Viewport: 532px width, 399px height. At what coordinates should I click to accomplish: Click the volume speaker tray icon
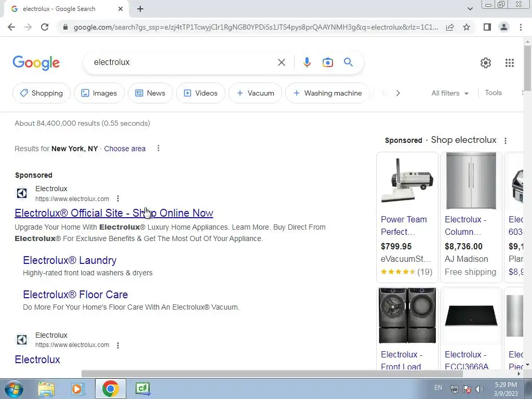pyautogui.click(x=479, y=389)
